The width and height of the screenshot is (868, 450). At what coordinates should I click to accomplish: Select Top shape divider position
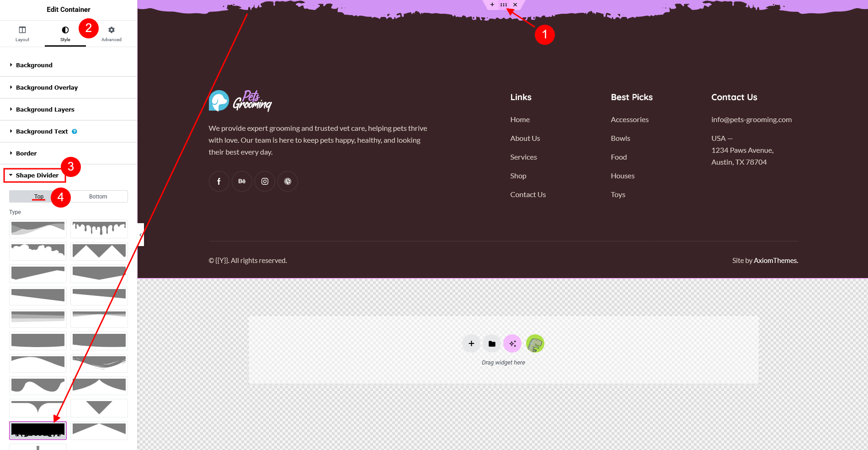(x=39, y=197)
